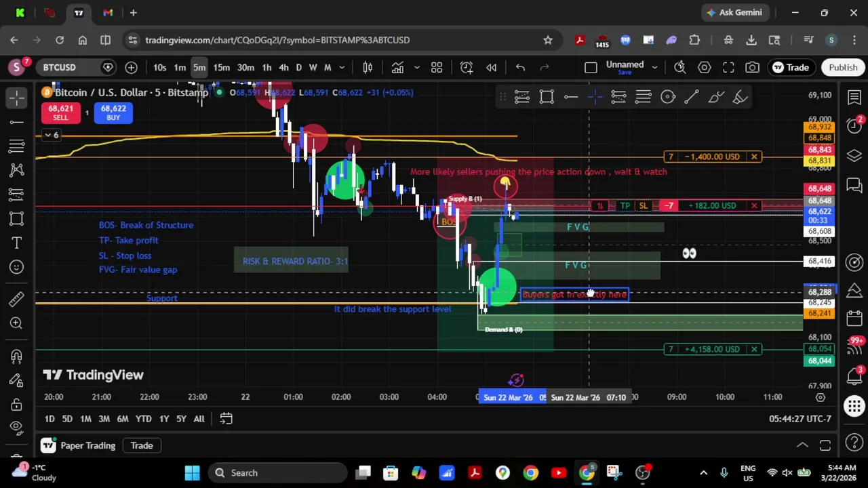Open the 05:44:27 UTC-7 timezone menu
Image resolution: width=868 pixels, height=488 pixels.
(800, 419)
